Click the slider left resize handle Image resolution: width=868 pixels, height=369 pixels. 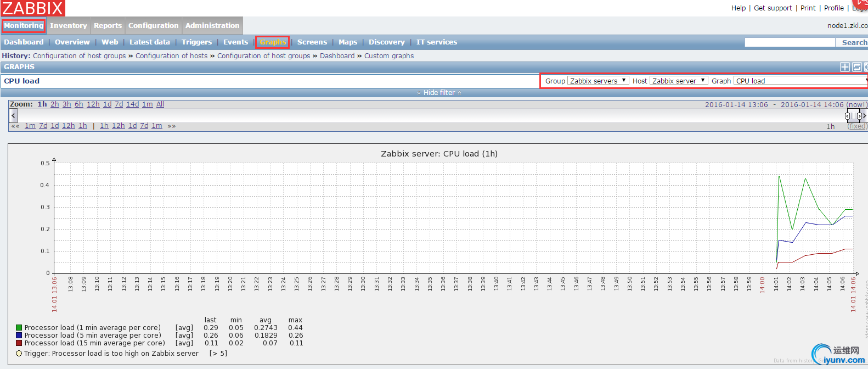(x=847, y=116)
